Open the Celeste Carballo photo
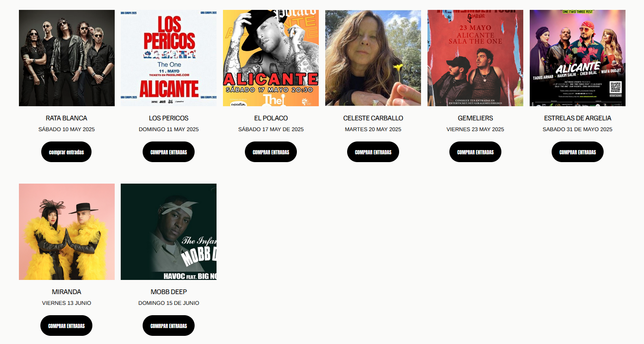Screen dimensions: 644x344 (373, 58)
